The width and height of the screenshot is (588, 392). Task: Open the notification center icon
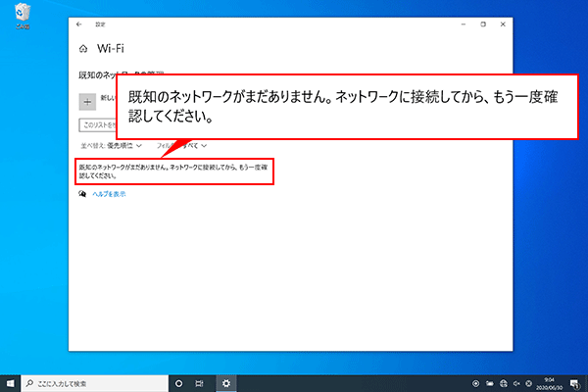point(573,382)
